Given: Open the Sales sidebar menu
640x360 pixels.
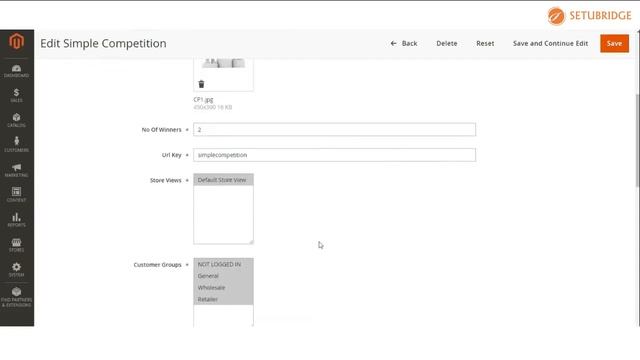Looking at the screenshot, I should (16, 95).
